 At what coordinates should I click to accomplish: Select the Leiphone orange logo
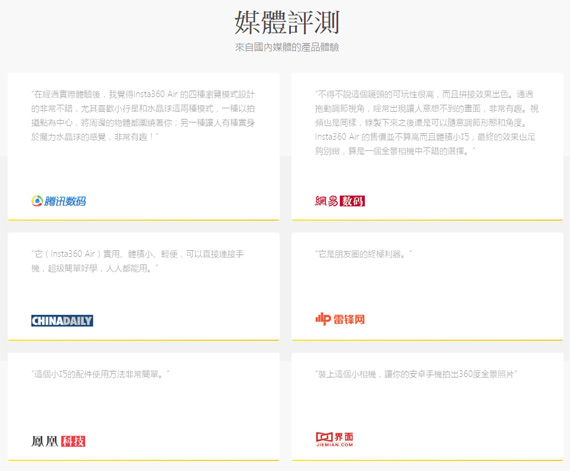(x=340, y=319)
